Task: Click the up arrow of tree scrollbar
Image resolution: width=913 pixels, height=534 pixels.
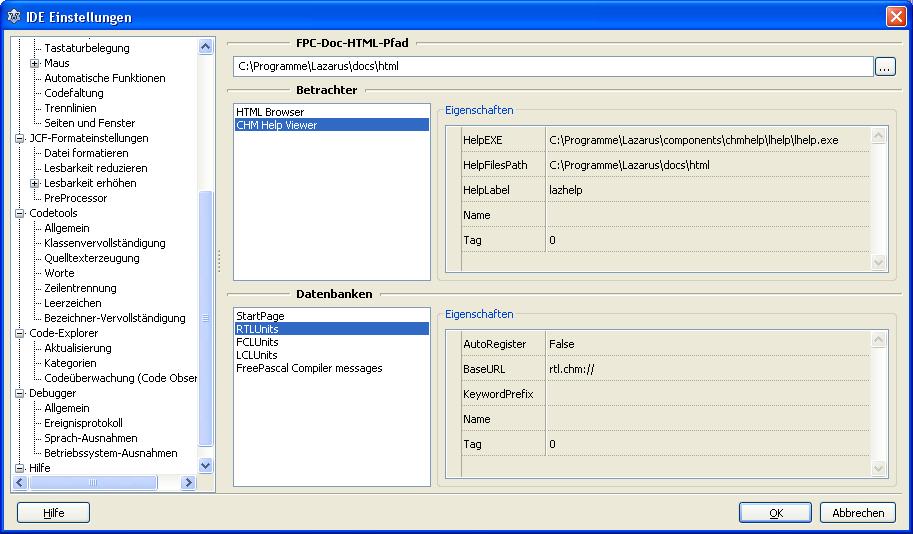Action: (x=206, y=47)
